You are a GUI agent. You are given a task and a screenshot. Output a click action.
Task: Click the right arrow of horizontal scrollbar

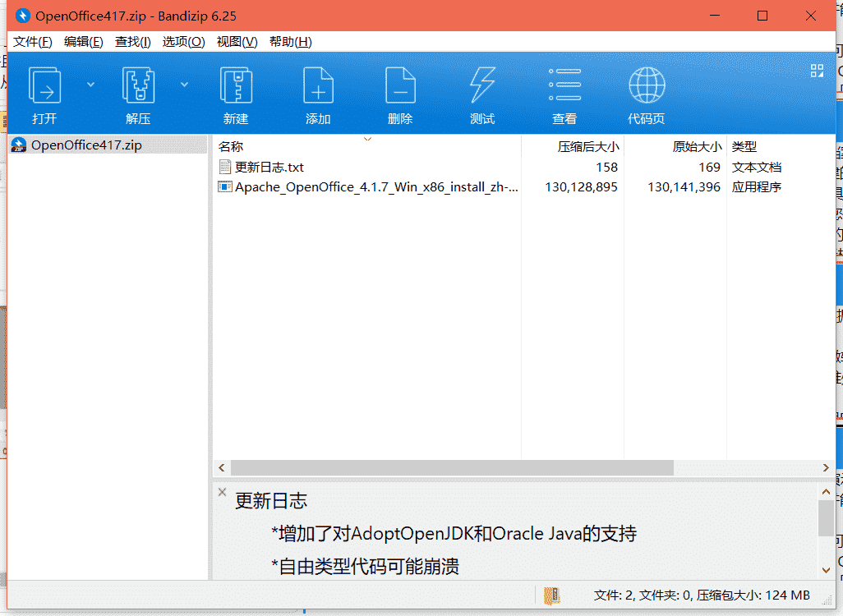coord(827,467)
